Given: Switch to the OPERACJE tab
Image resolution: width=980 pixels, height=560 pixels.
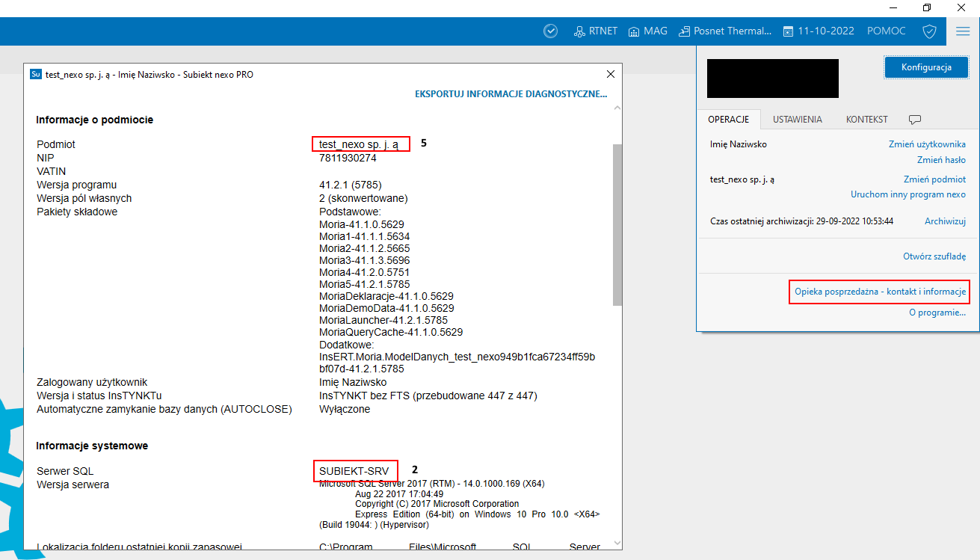Looking at the screenshot, I should pyautogui.click(x=729, y=120).
